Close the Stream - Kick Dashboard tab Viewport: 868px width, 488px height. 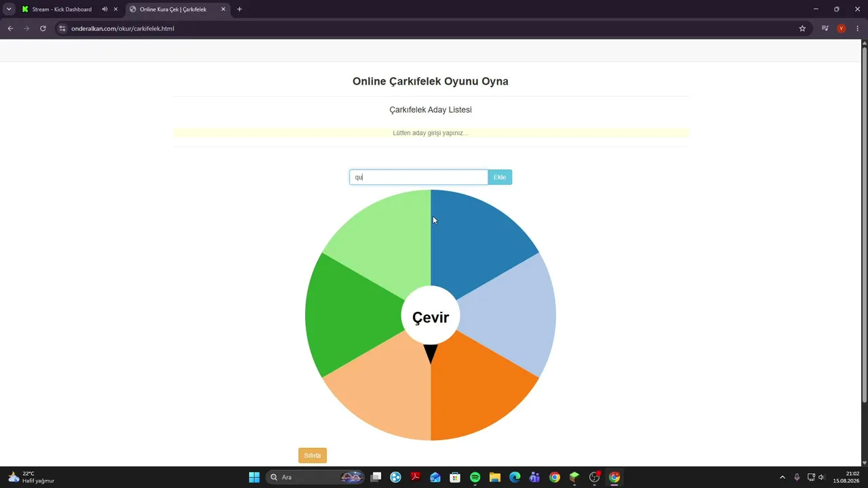(116, 9)
